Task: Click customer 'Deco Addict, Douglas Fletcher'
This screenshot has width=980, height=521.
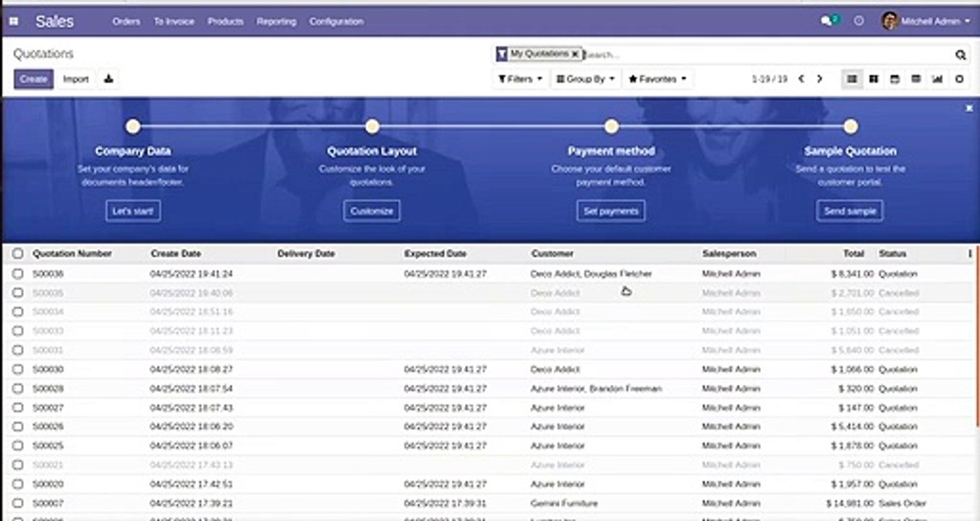Action: pos(591,274)
